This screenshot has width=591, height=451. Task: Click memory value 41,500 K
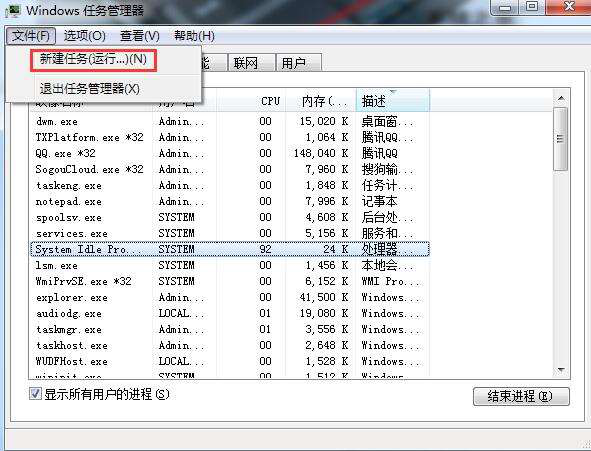[x=324, y=298]
